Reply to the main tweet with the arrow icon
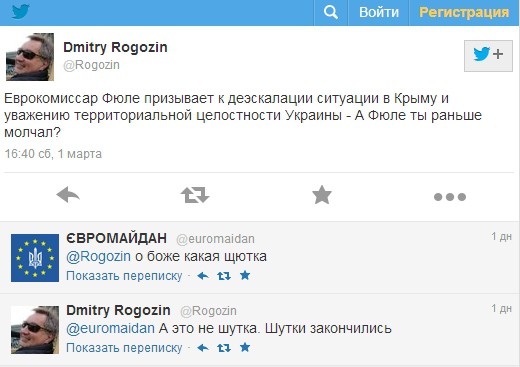 point(68,195)
